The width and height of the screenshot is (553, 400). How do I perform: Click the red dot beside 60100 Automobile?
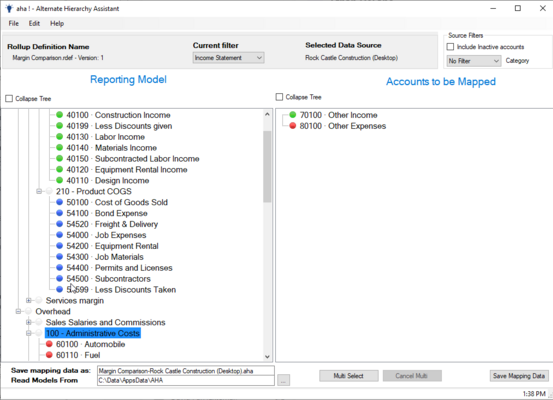[x=49, y=344]
